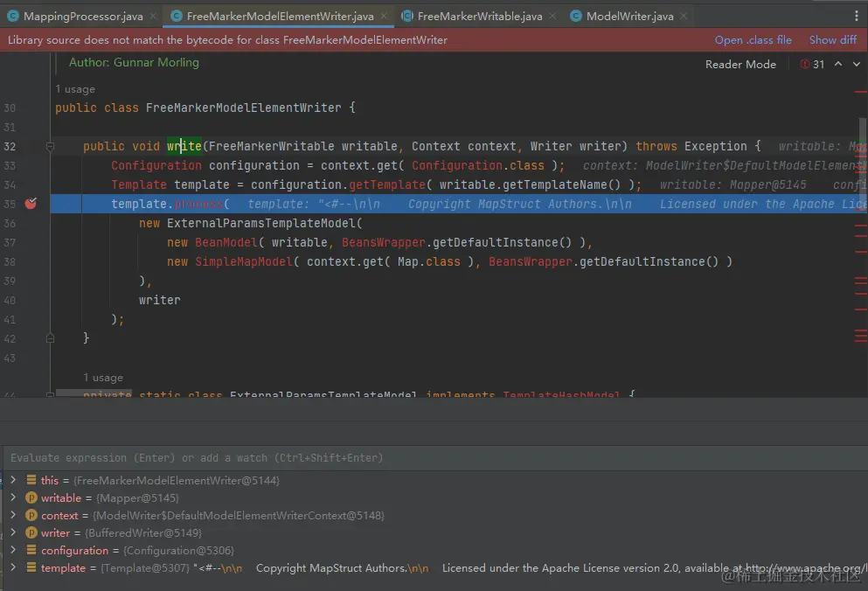868x591 pixels.
Task: Show 1 usage hint above ExternalParamsTemplateModel
Action: (103, 378)
